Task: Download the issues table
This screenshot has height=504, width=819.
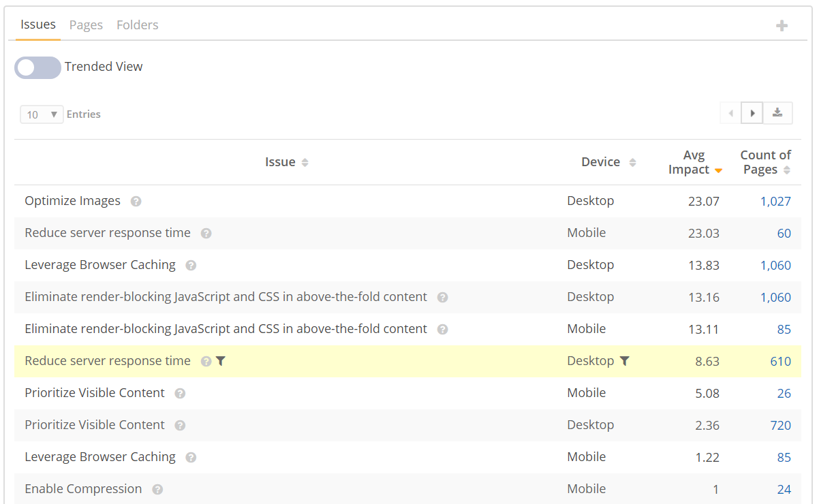Action: pyautogui.click(x=777, y=113)
